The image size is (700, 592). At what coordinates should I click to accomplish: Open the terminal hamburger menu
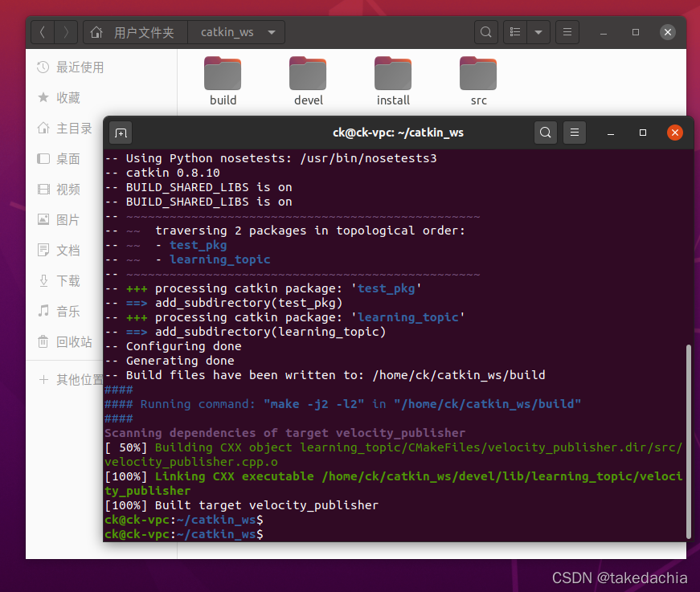coord(575,133)
